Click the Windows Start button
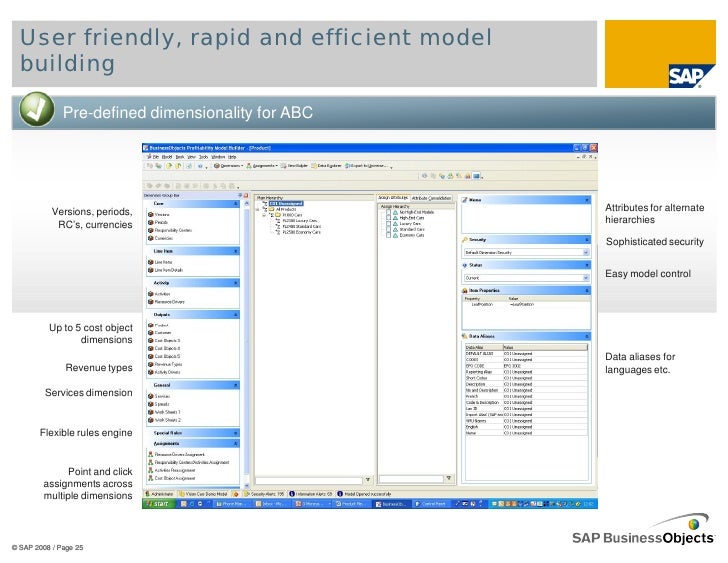This screenshot has height=563, width=728. 158,504
